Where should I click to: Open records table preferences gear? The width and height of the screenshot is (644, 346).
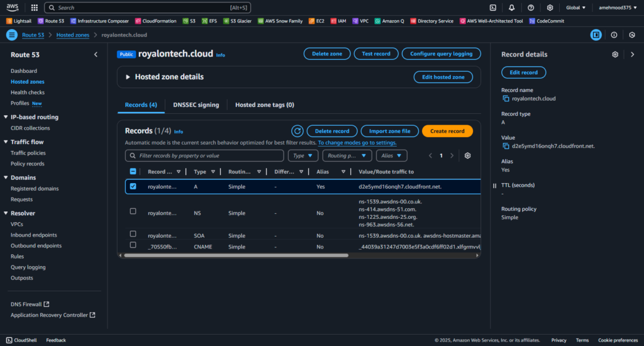coord(467,156)
